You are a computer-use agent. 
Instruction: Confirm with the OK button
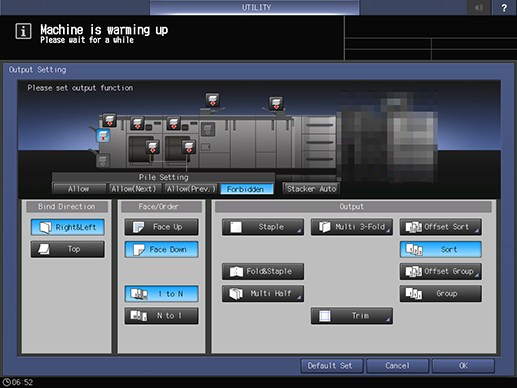(x=463, y=366)
